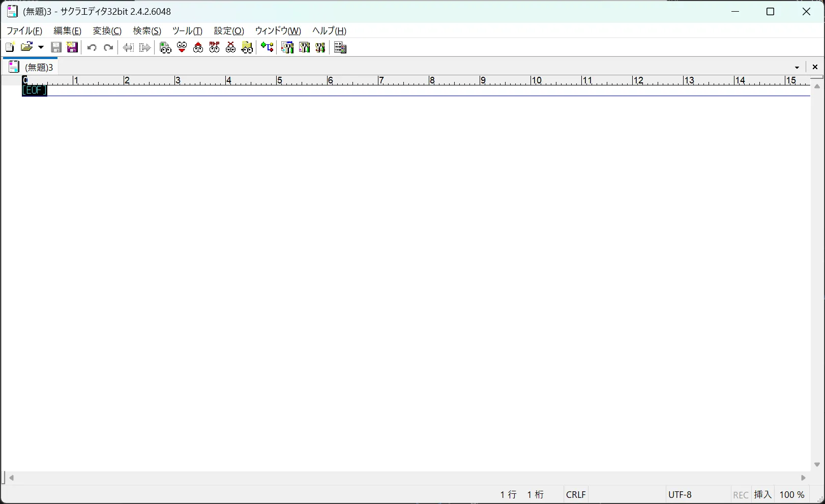The height and width of the screenshot is (504, 825).
Task: Create a new file with toolbar icon
Action: pos(10,47)
